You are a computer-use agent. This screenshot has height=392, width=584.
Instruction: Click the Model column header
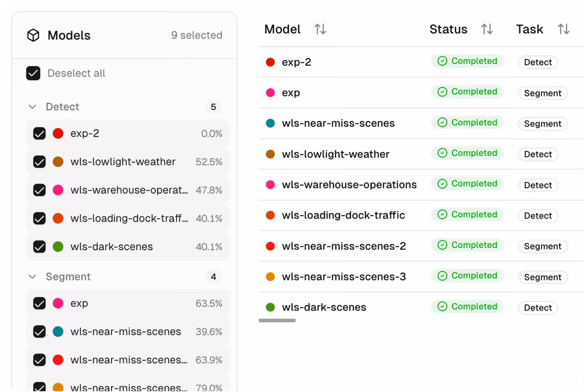(x=282, y=29)
